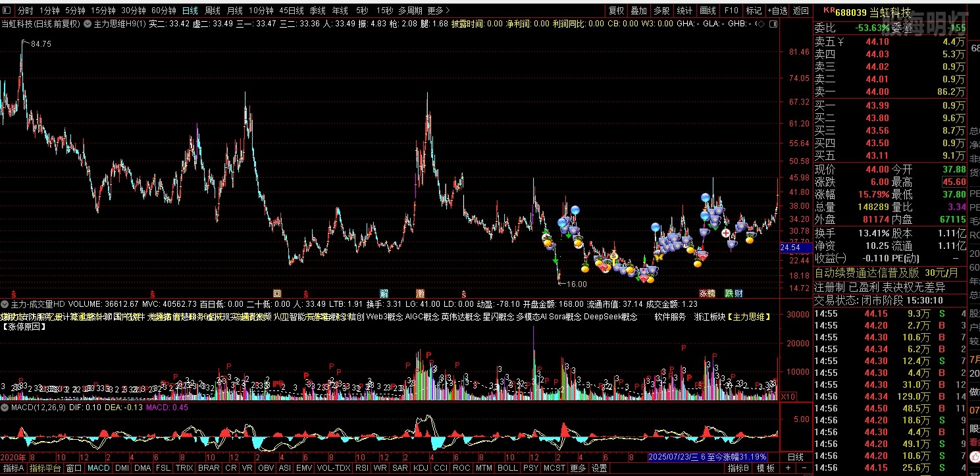Click the panel layout icon at top-left
The width and height of the screenshot is (980, 476).
tap(7, 11)
